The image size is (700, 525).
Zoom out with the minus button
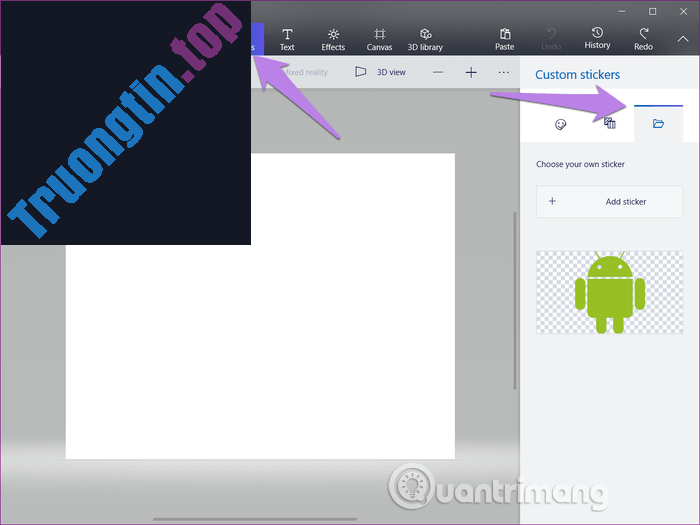[438, 72]
